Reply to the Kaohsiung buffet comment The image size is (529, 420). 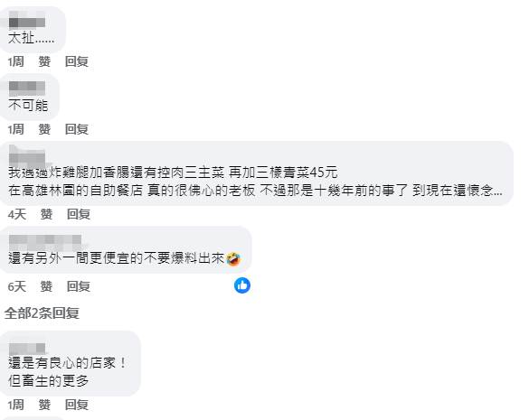tap(79, 214)
